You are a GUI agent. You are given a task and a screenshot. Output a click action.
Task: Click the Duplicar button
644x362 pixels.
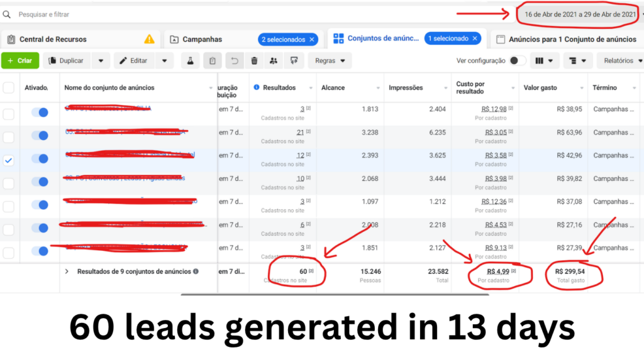point(67,61)
